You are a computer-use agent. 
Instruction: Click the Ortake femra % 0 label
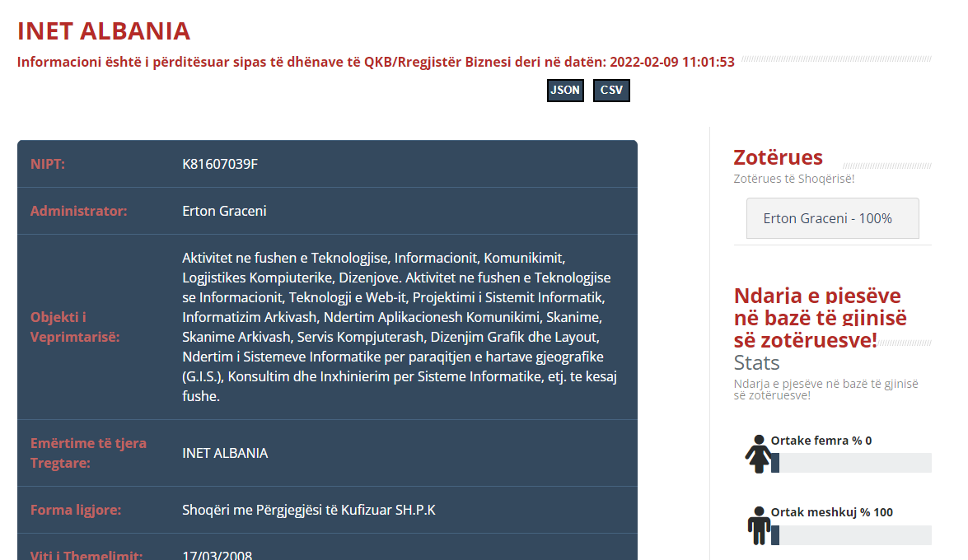pyautogui.click(x=821, y=441)
